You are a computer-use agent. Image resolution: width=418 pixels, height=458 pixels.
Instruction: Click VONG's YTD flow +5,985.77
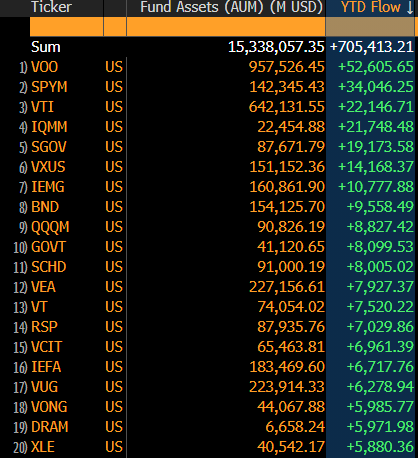pos(380,407)
